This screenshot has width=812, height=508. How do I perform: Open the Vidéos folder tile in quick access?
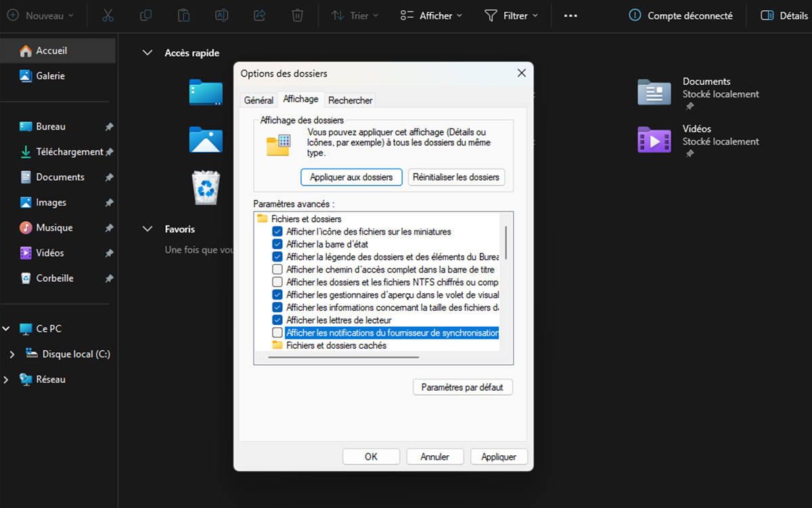tap(698, 141)
